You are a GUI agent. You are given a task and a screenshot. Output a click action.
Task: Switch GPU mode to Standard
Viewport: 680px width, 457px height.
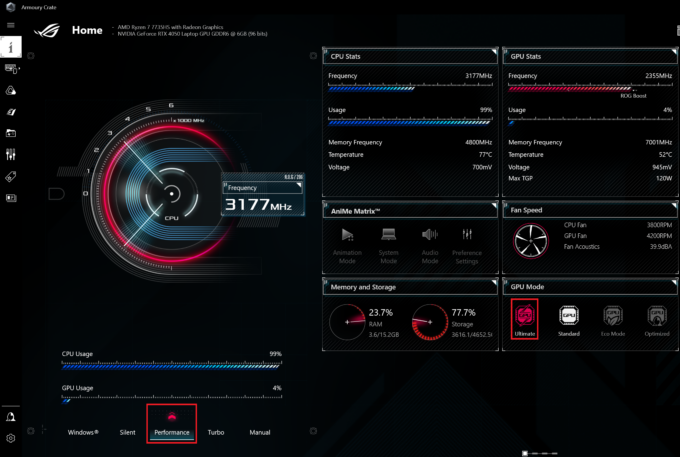click(x=568, y=317)
